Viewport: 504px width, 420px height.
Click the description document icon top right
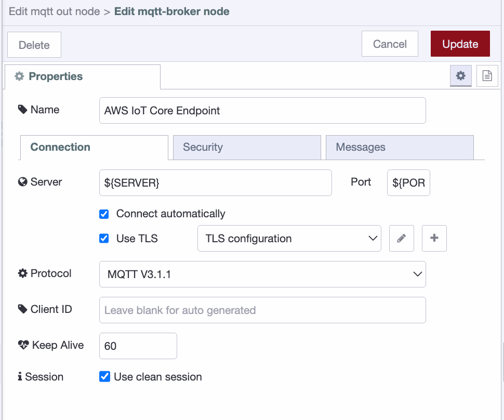pyautogui.click(x=487, y=75)
